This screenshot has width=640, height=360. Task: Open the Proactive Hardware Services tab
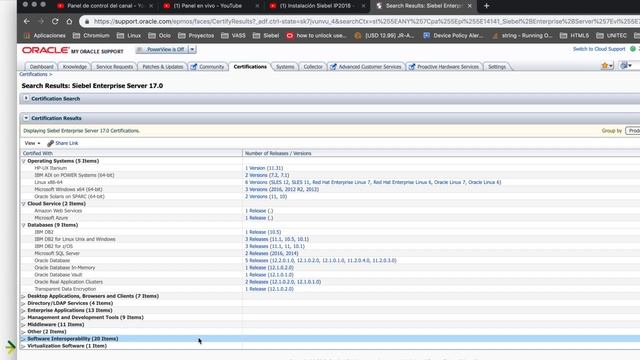444,67
